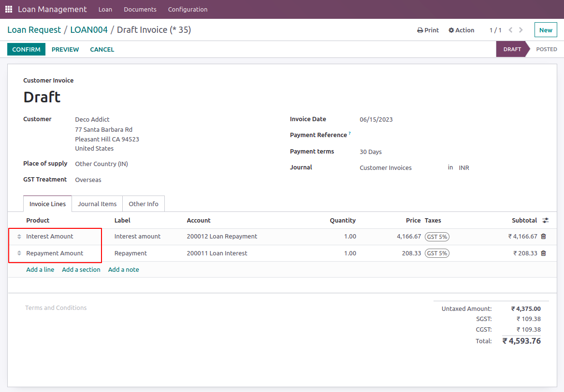Open the Documents menu
564x392 pixels.
coord(140,9)
